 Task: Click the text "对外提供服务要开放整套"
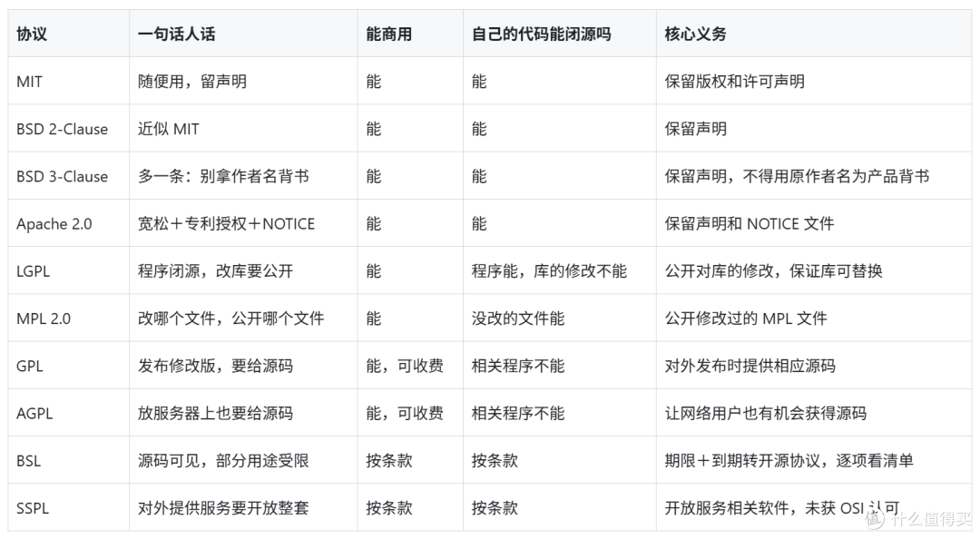coord(223,508)
